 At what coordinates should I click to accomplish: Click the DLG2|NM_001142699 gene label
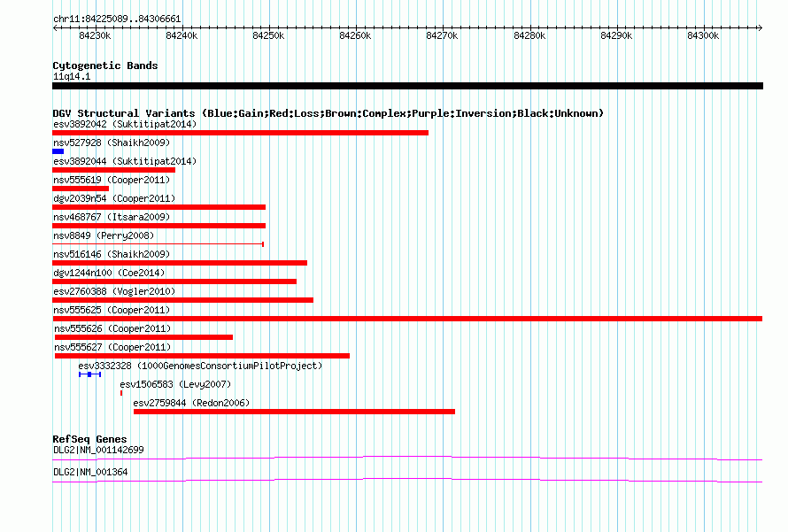tap(98, 450)
